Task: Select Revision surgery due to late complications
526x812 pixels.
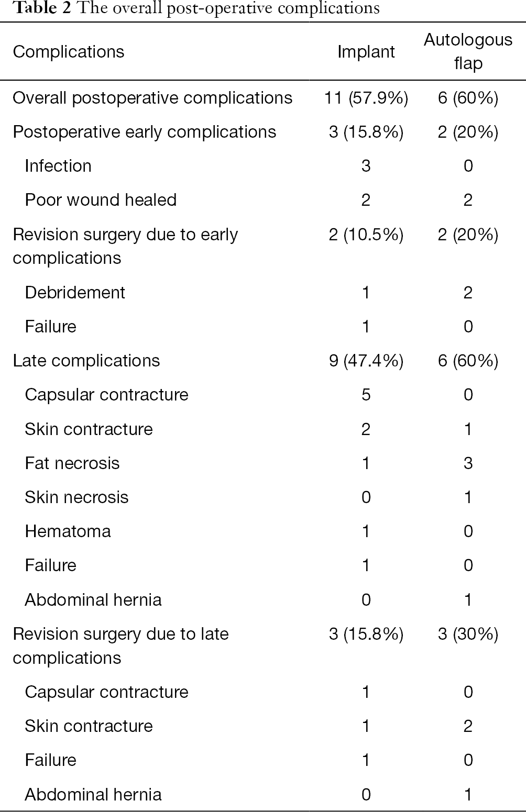Action: tap(120, 646)
